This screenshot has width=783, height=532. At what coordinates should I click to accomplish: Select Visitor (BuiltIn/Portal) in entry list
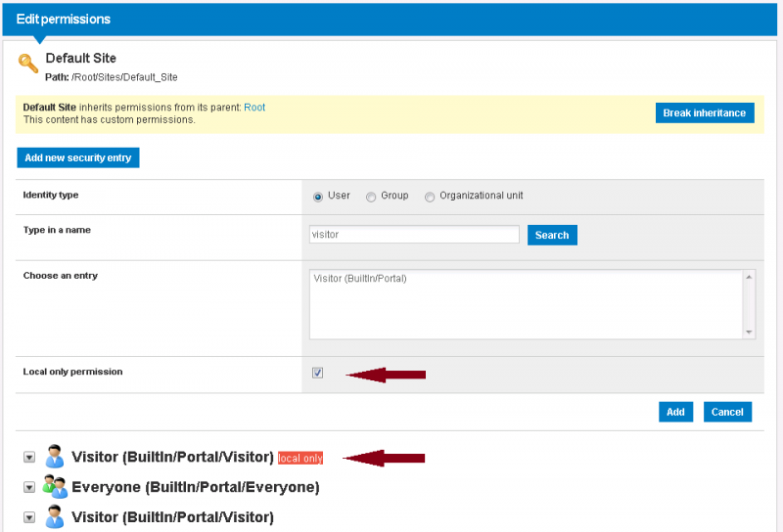click(x=360, y=279)
